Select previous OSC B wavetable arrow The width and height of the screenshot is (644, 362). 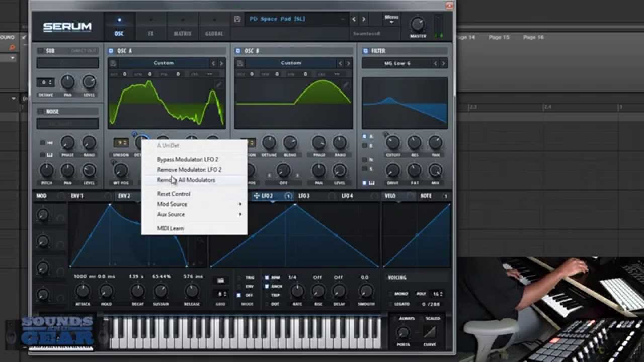coord(341,63)
